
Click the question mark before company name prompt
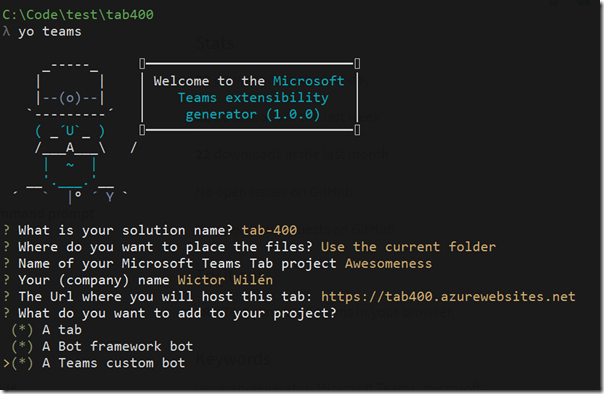pos(6,280)
